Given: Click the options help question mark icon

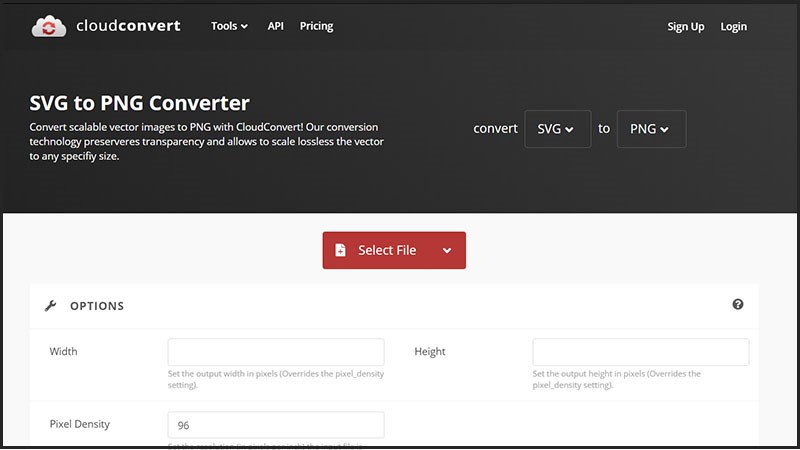Looking at the screenshot, I should pos(738,305).
